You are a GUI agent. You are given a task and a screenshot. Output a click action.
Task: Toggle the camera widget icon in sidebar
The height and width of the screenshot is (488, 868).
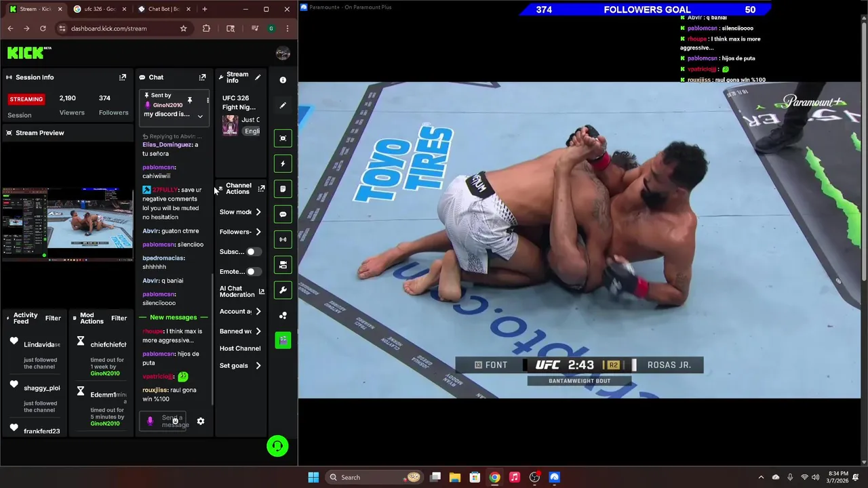coord(283,265)
